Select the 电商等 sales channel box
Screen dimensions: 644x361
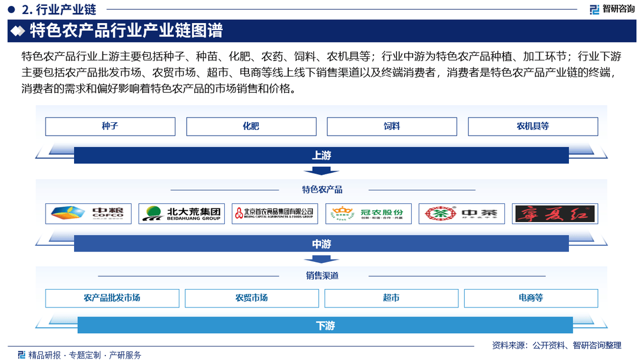pos(531,298)
